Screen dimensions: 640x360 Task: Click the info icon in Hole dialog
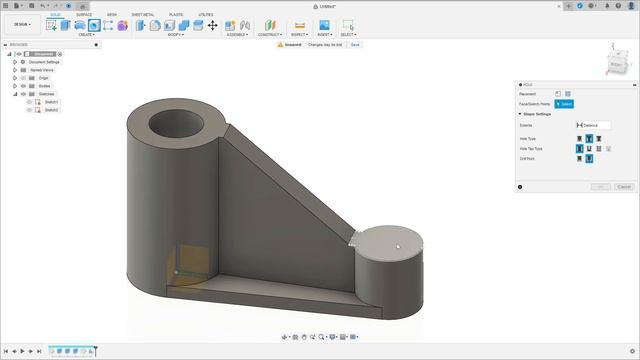coord(520,187)
